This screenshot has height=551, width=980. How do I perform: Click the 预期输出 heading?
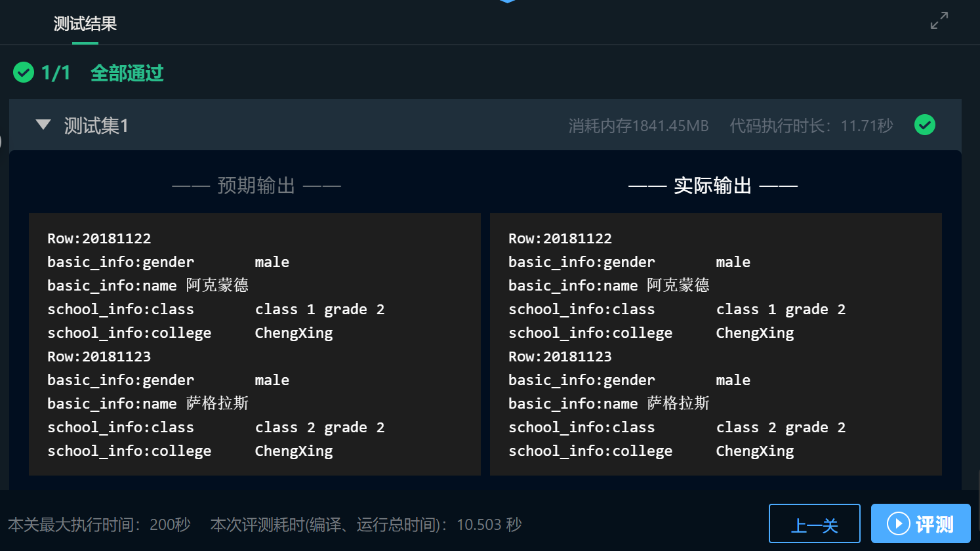click(256, 186)
